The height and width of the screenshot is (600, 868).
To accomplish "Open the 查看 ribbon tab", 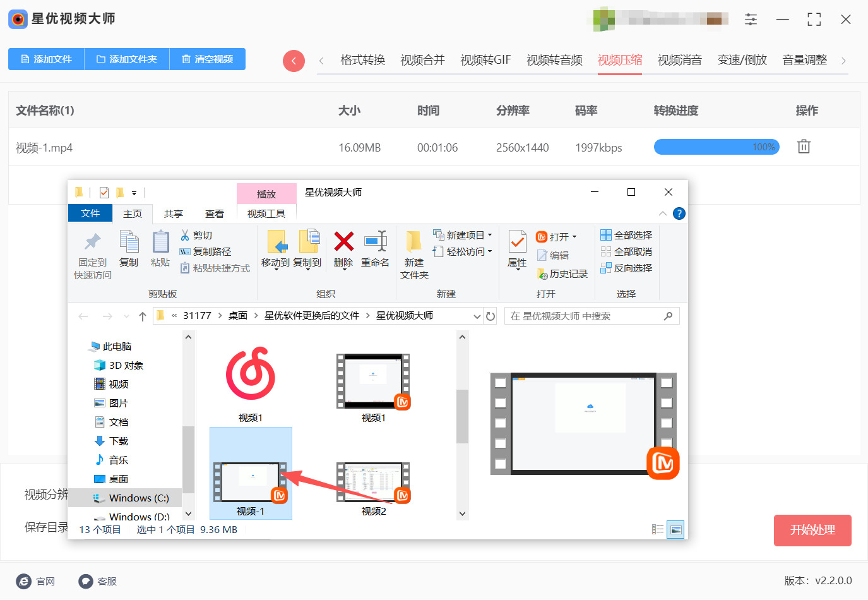I will point(215,214).
